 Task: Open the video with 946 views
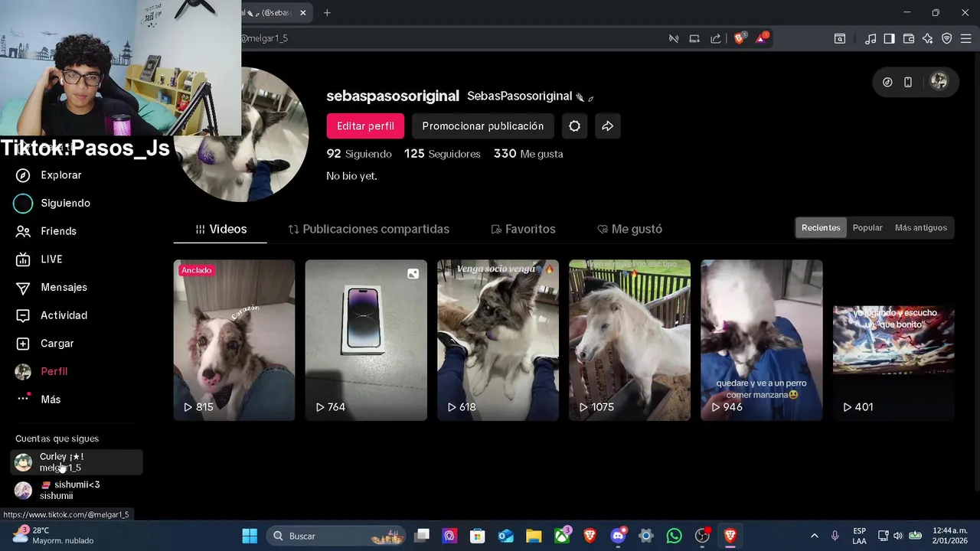pos(762,341)
